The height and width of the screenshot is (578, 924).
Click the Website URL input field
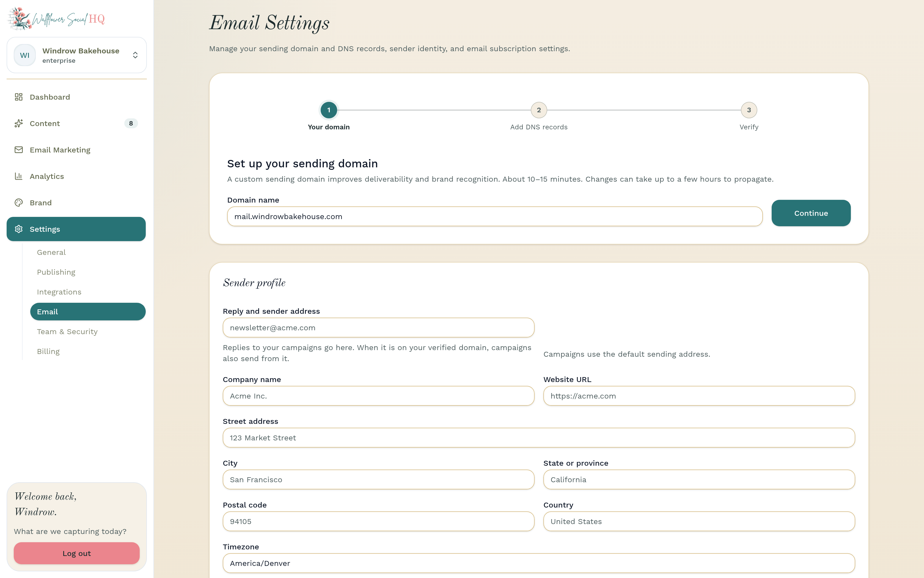(x=699, y=396)
